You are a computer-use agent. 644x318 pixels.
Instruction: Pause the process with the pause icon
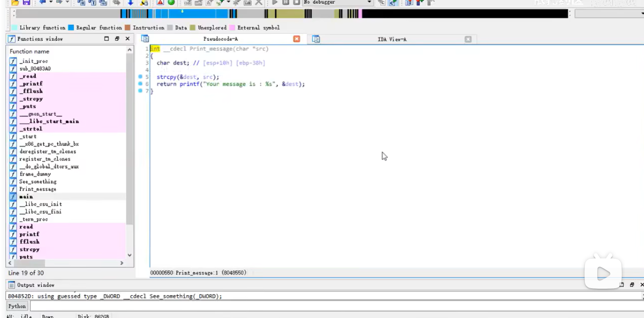click(x=285, y=2)
